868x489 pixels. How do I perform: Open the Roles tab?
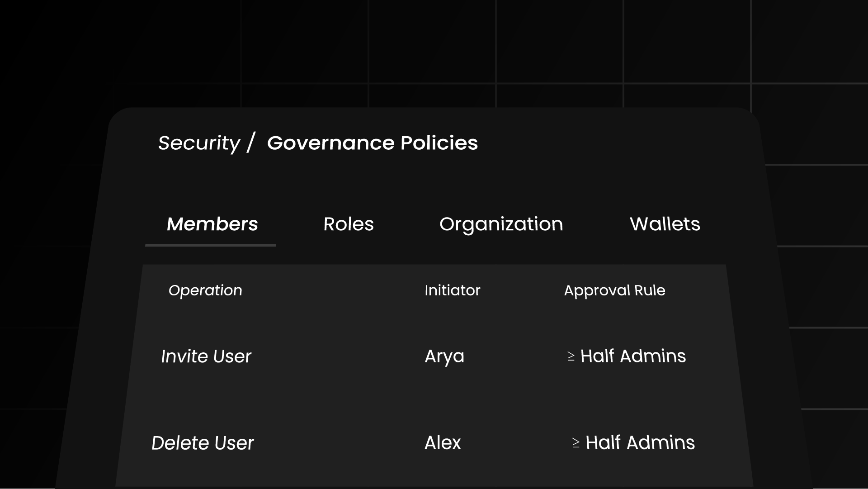click(349, 224)
